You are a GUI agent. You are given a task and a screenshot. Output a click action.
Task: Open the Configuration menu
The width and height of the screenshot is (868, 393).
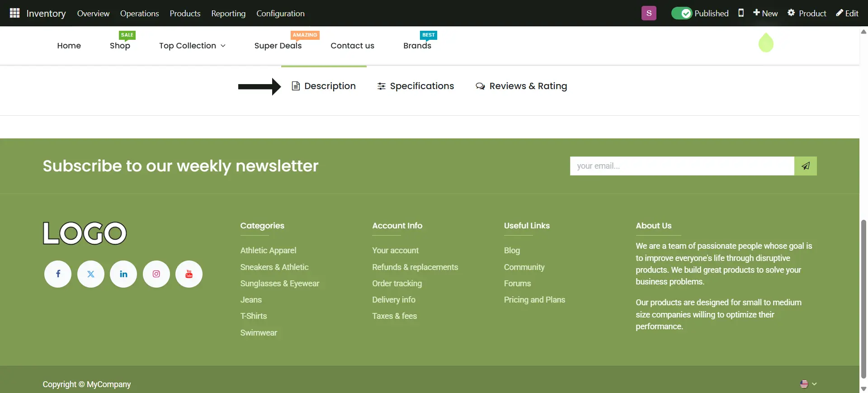click(x=280, y=13)
